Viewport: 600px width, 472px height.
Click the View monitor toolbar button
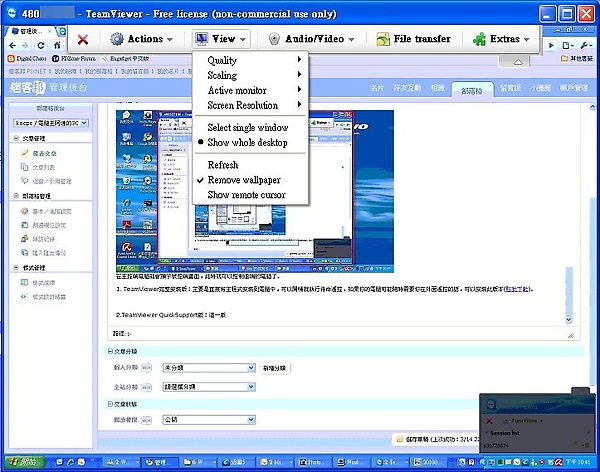(x=221, y=39)
